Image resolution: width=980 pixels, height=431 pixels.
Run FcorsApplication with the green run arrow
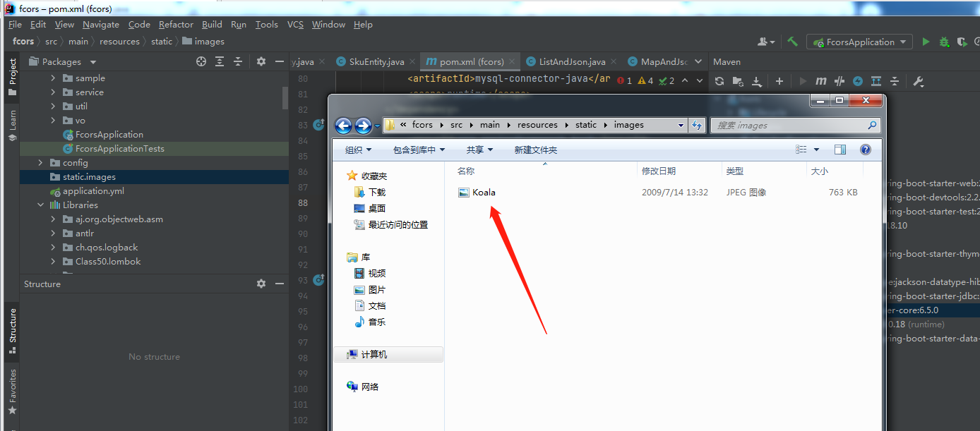click(926, 42)
